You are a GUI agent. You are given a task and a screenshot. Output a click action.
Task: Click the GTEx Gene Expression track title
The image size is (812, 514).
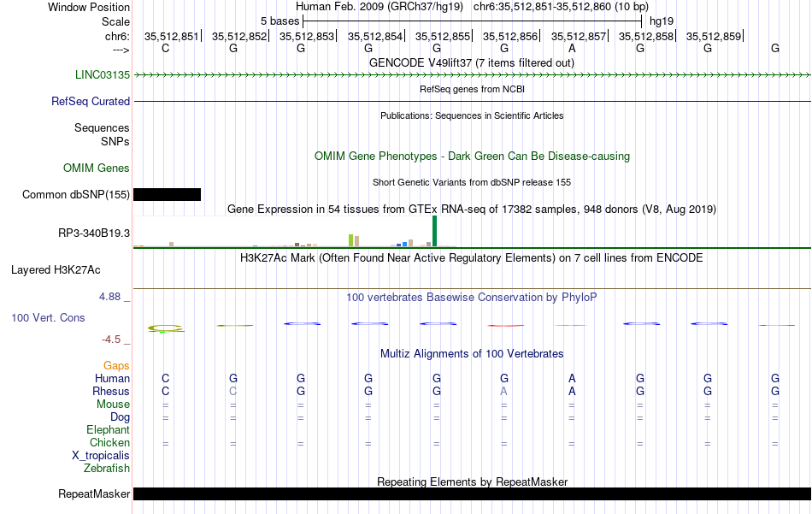[x=472, y=209]
